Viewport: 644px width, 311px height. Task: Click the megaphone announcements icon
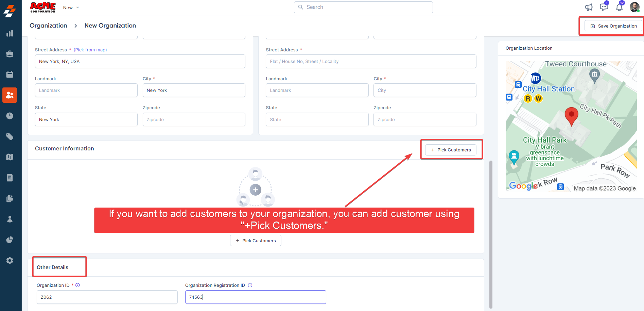[x=589, y=7]
